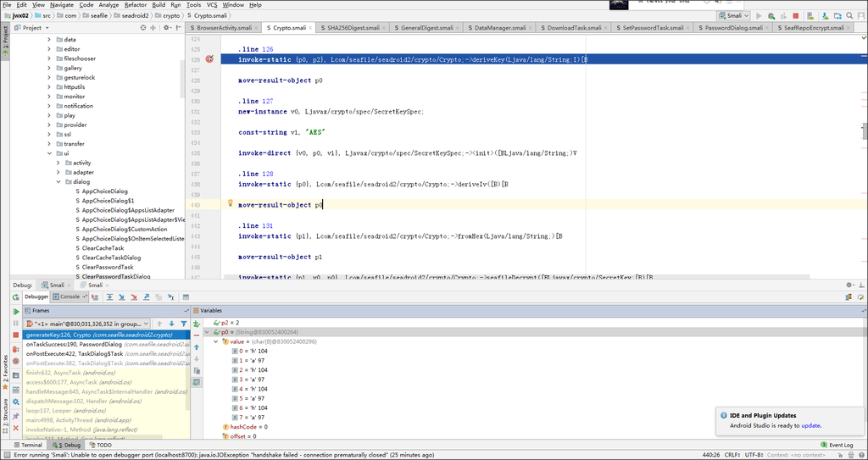The image size is (868, 460).
Task: Toggle show watches in variables icon
Action: [x=197, y=383]
